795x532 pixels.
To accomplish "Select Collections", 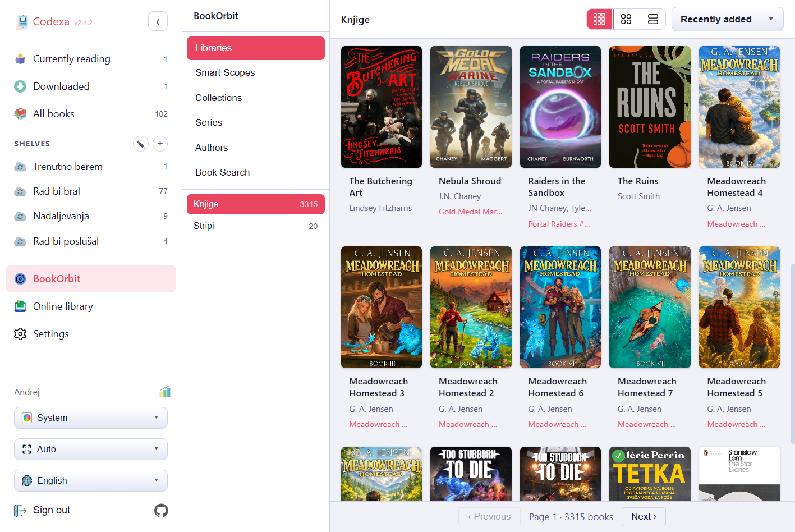I will coord(256,98).
